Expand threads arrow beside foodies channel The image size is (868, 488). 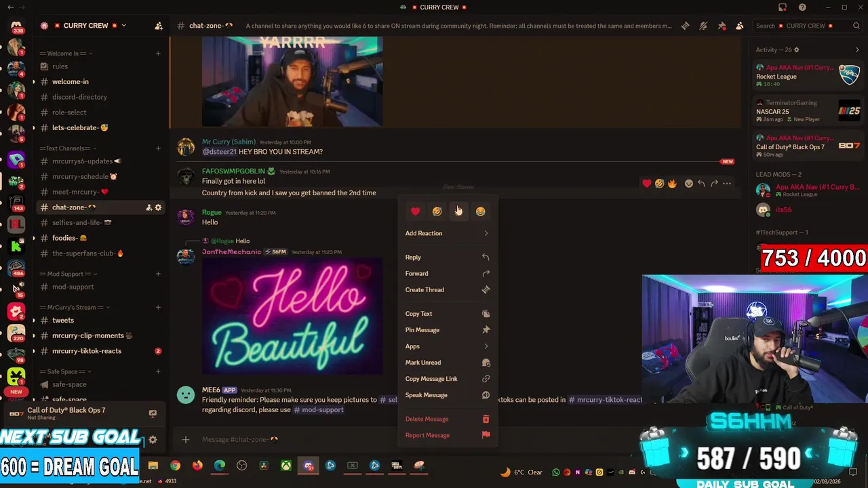pyautogui.click(x=33, y=238)
